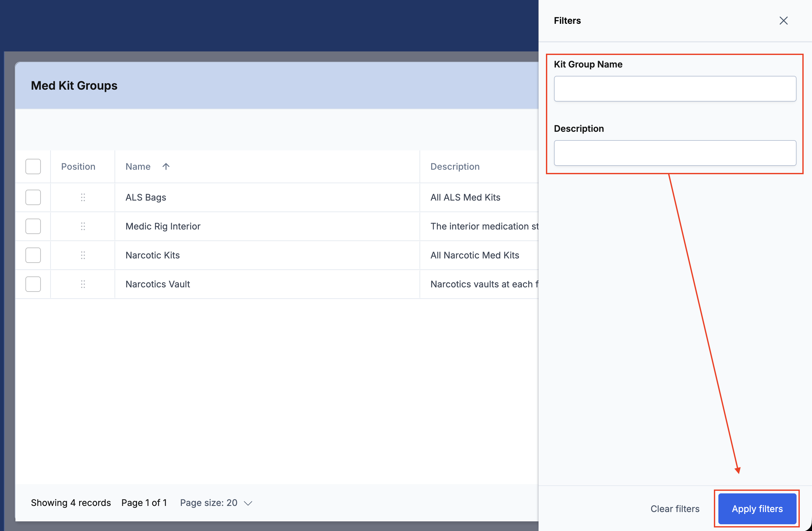Click the Med Kit Groups heading
812x531 pixels.
[74, 85]
